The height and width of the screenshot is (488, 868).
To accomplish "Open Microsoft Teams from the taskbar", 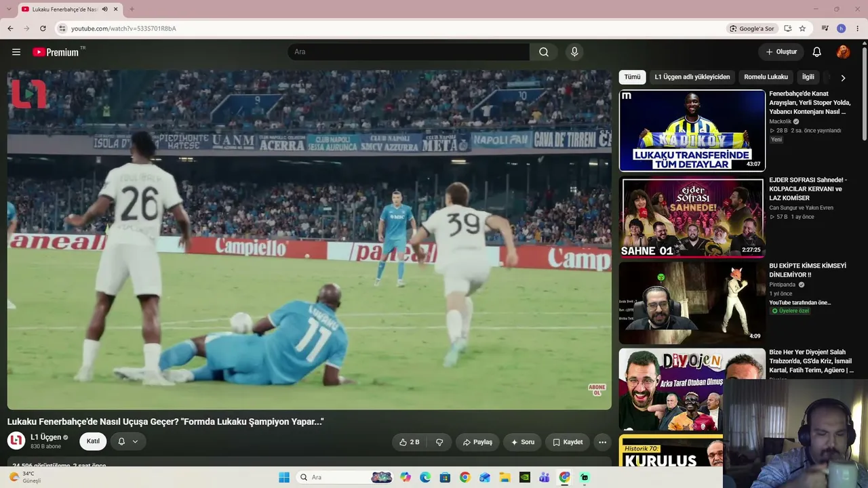I will click(x=544, y=477).
